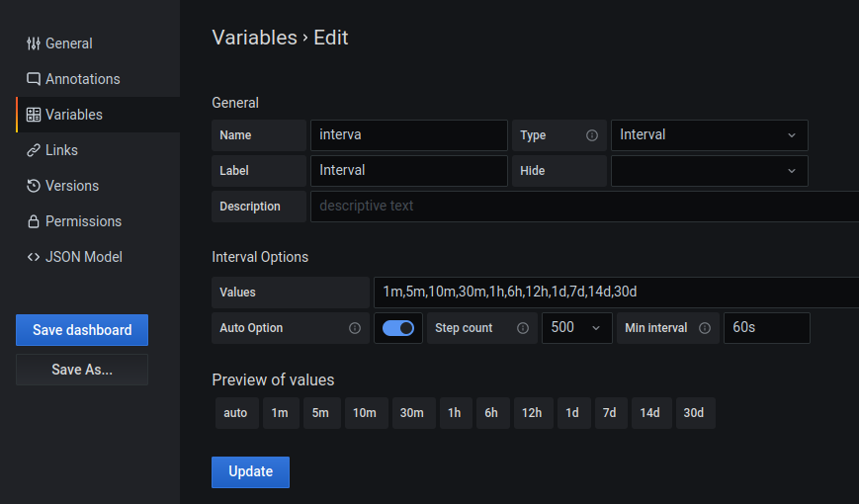
Task: Go to the Links settings section
Action: click(61, 150)
